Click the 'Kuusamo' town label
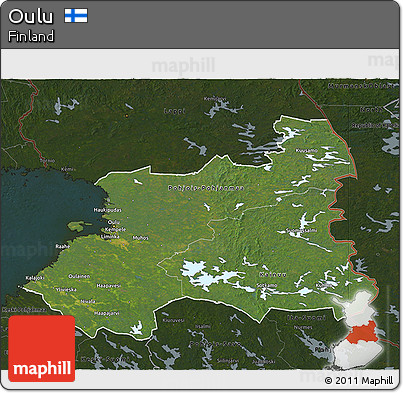Image resolution: width=403 pixels, height=393 pixels. click(307, 151)
